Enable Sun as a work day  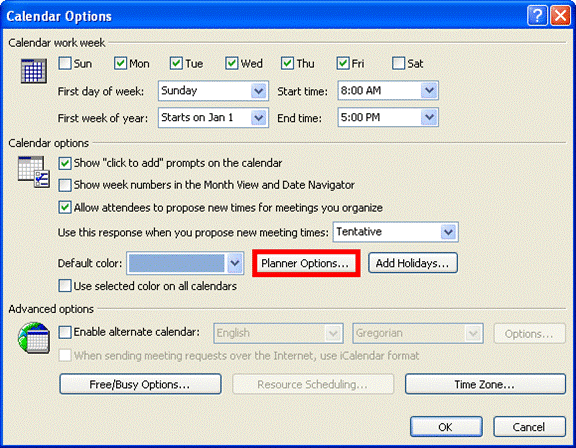coord(65,63)
